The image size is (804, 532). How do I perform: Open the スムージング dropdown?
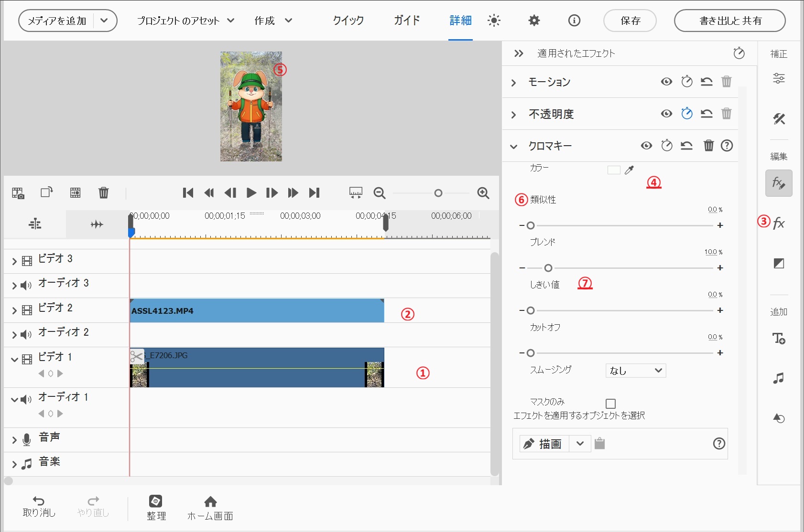635,371
